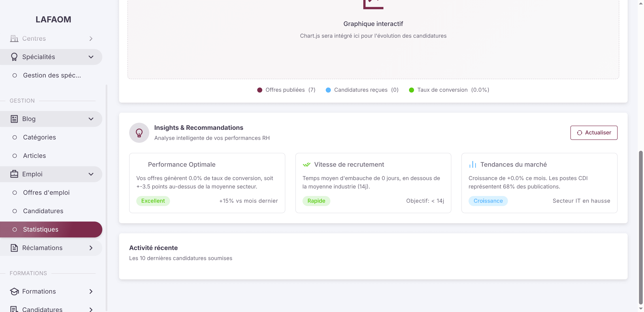Click the bar chart Tendances du marché icon
644x312 pixels.
473,164
